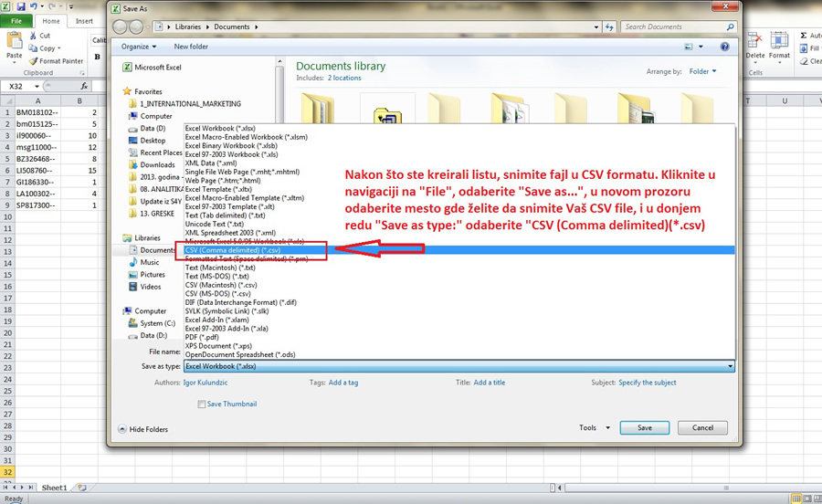822x504 pixels.
Task: Click the Save floppy icon in quick access
Action: pyautogui.click(x=21, y=7)
